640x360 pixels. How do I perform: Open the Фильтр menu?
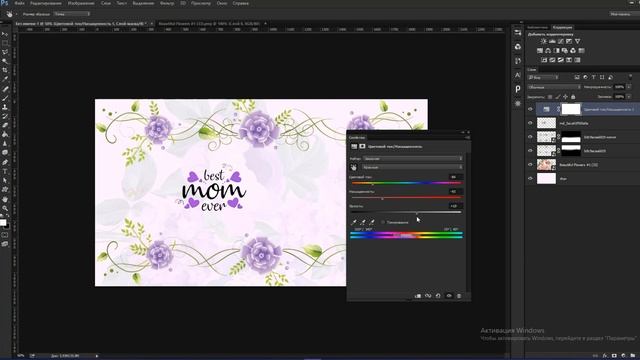[x=167, y=3]
